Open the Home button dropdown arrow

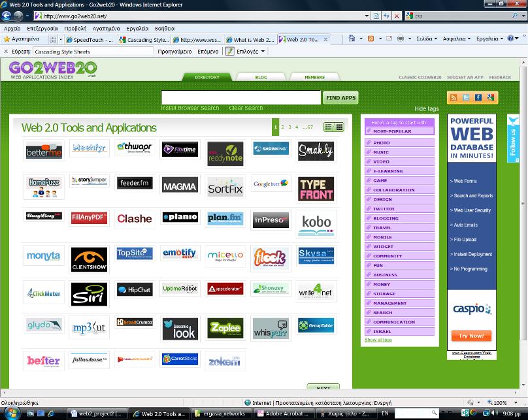tap(361, 39)
